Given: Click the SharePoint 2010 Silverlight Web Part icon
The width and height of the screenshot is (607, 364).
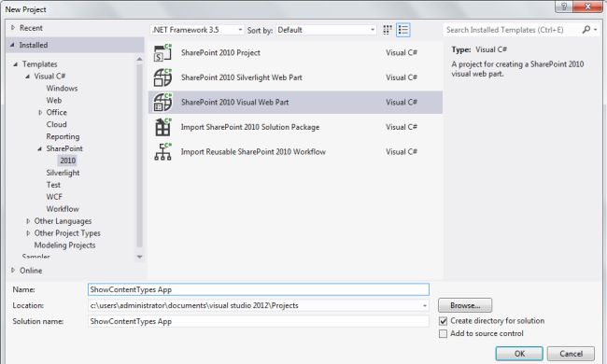Looking at the screenshot, I should pos(162,77).
